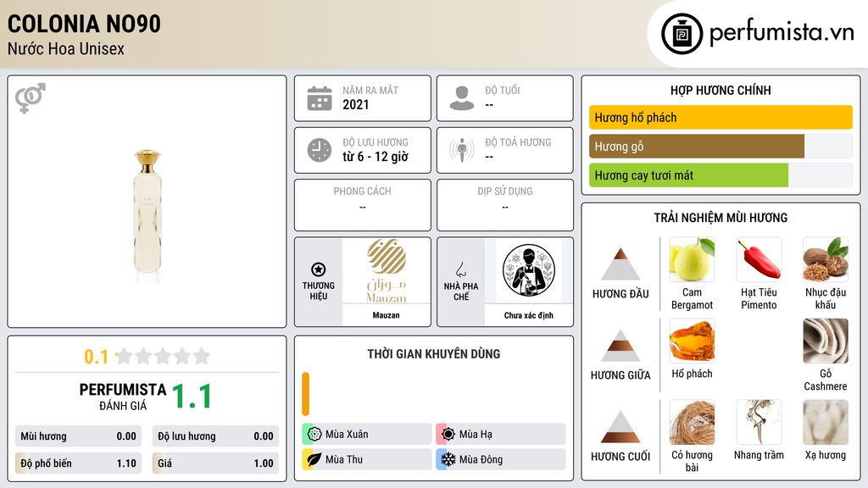
Task: Click the sillage icon for Độ toả hương
Action: point(462,150)
